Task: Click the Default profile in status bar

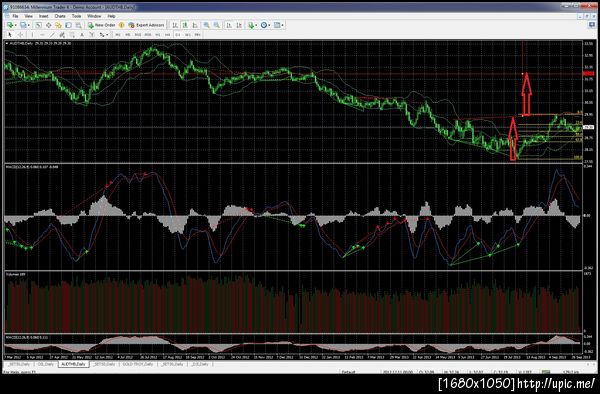Action: click(x=349, y=371)
